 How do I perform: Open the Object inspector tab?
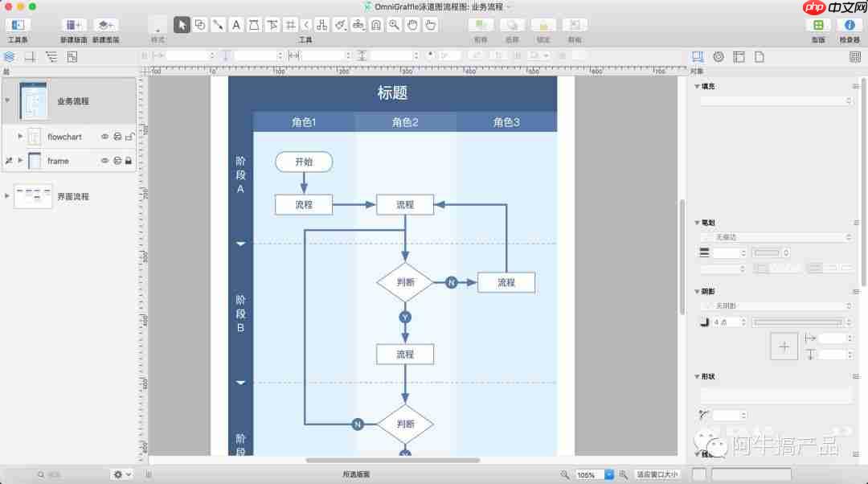coord(698,57)
